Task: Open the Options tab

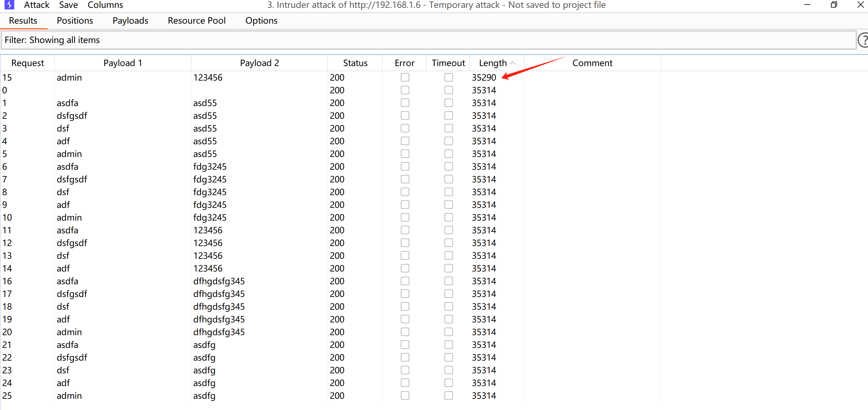Action: point(261,21)
